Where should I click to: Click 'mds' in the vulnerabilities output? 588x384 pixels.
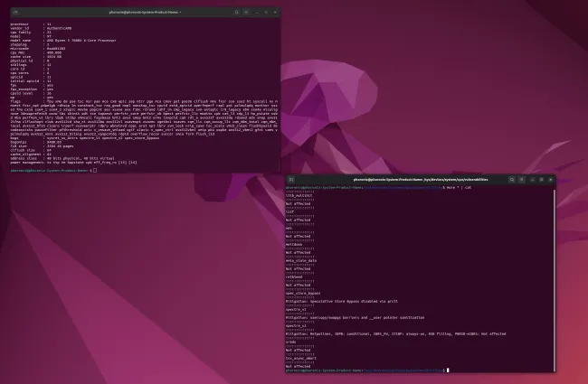(x=289, y=229)
